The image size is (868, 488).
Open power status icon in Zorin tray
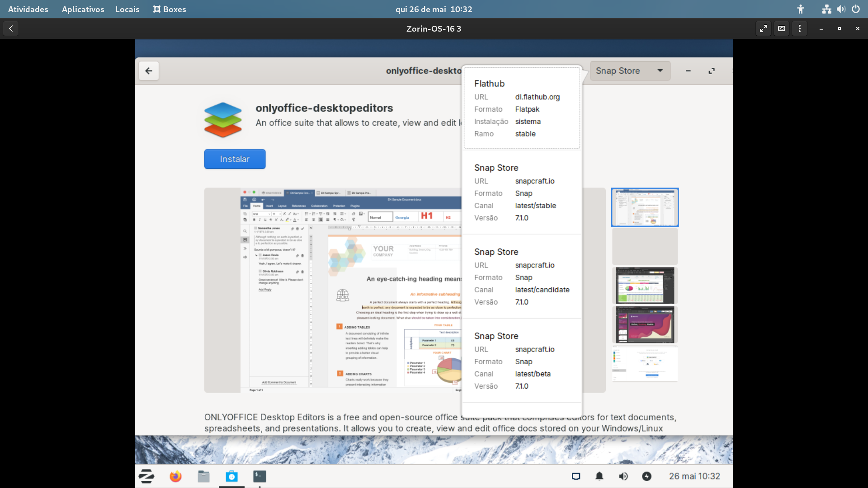click(x=647, y=476)
